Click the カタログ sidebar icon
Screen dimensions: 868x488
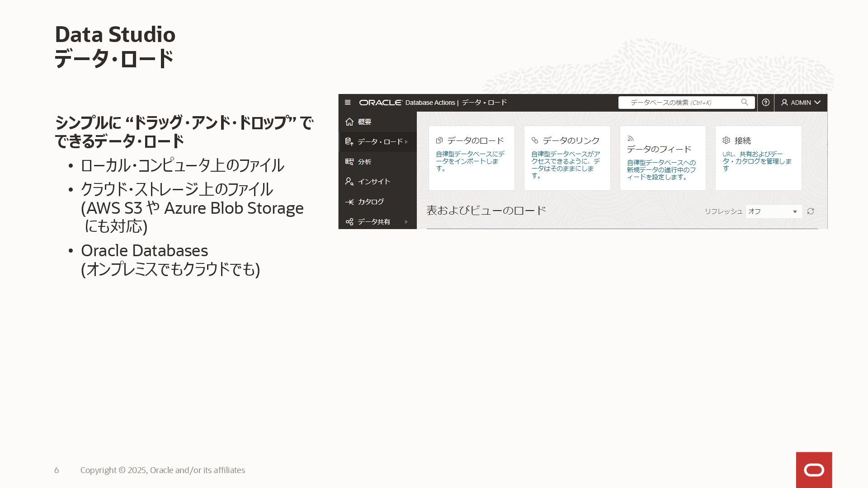(x=349, y=202)
